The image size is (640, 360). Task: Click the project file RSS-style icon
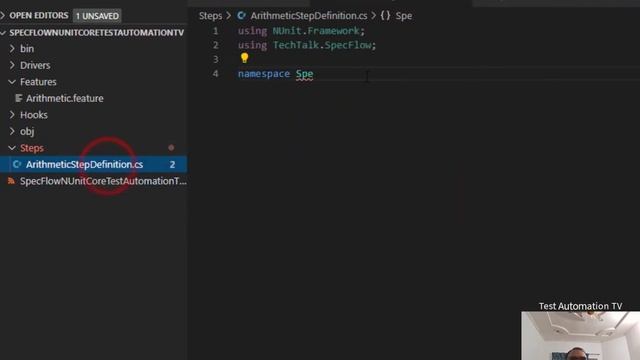pyautogui.click(x=11, y=180)
